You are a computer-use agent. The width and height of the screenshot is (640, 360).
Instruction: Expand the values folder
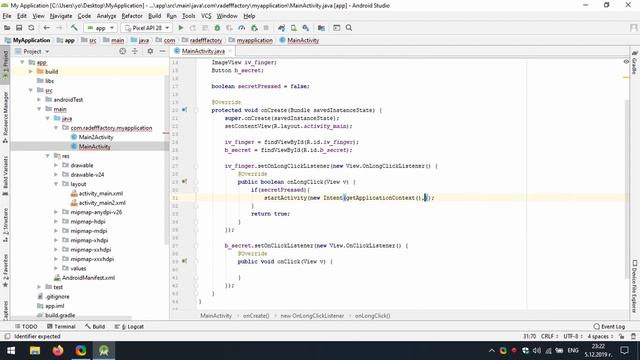point(56,268)
